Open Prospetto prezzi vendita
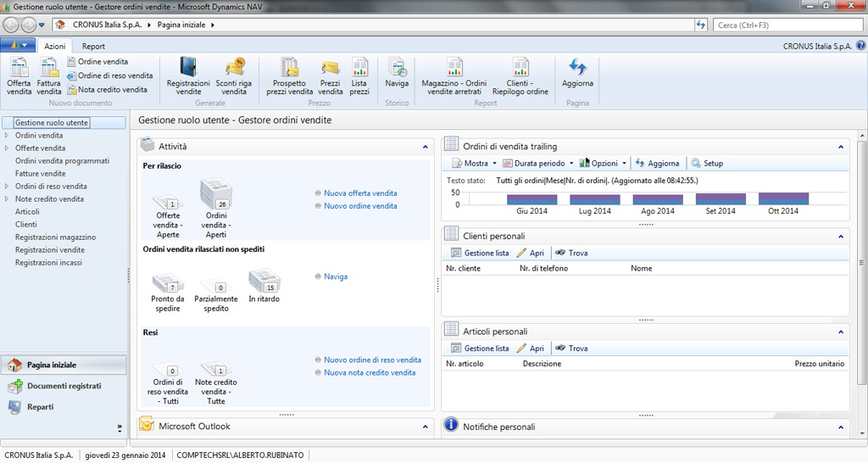The width and height of the screenshot is (868, 463). pyautogui.click(x=290, y=75)
